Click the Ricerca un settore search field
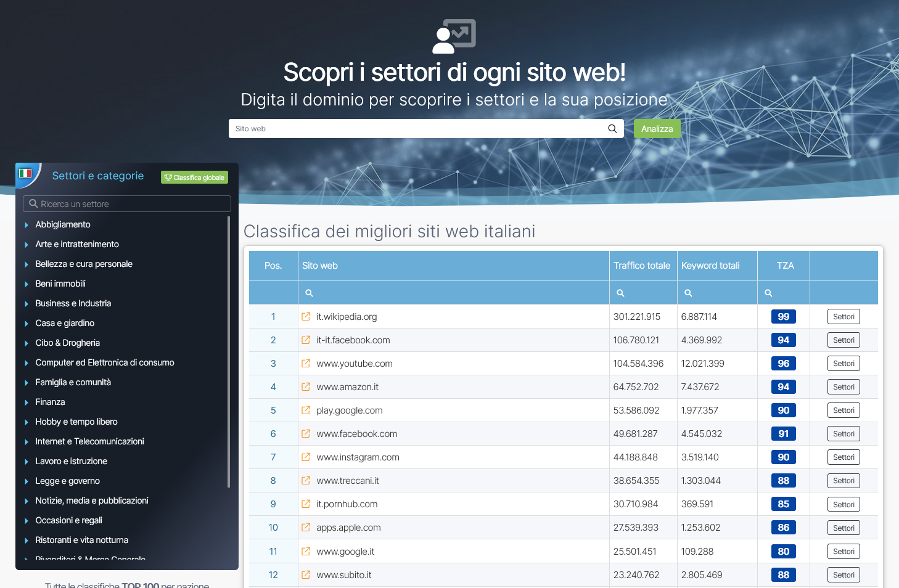The height and width of the screenshot is (588, 899). (126, 203)
